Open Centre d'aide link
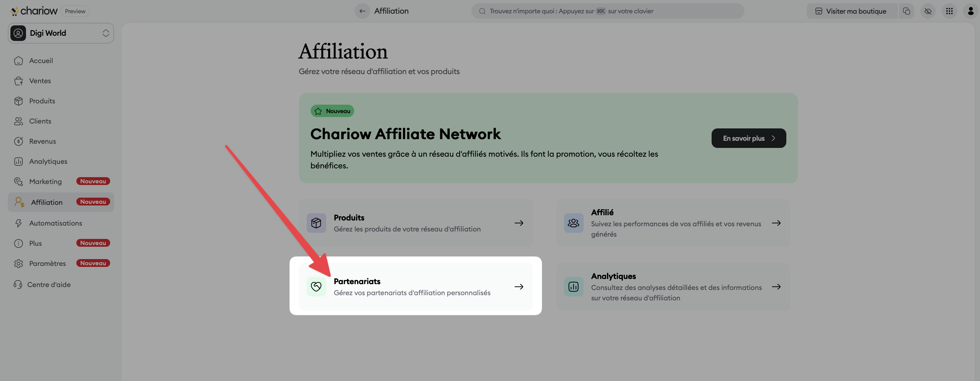The image size is (980, 381). click(49, 284)
